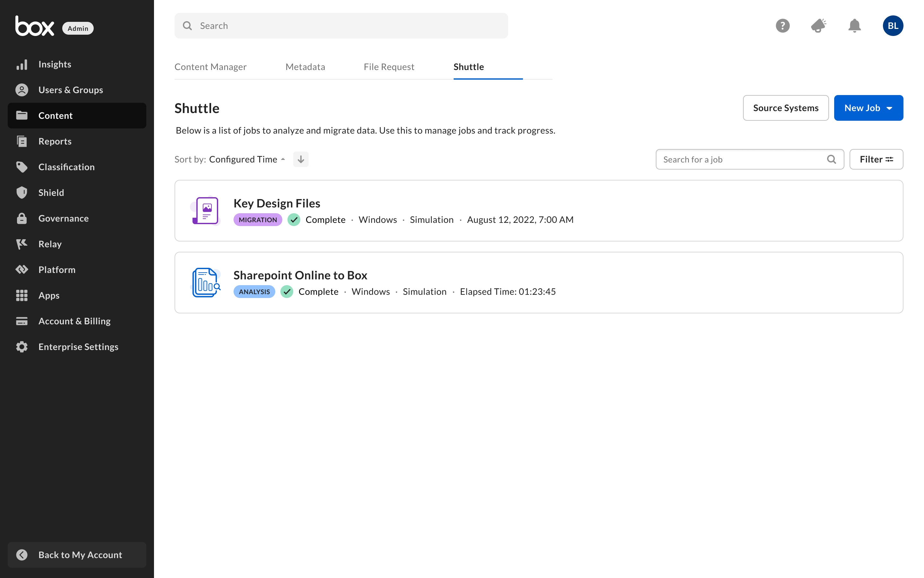Click the Classification tag icon
Viewport: 924px width, 578px height.
pyautogui.click(x=22, y=167)
